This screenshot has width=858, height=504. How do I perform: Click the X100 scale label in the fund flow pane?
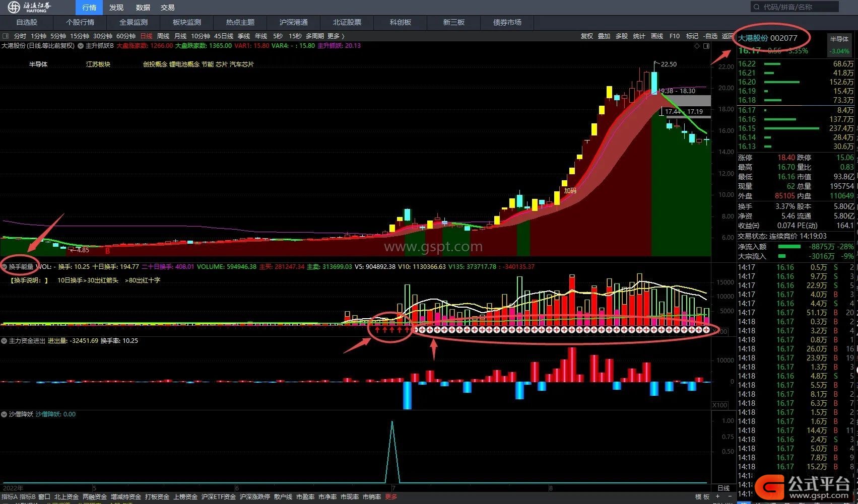click(x=720, y=405)
